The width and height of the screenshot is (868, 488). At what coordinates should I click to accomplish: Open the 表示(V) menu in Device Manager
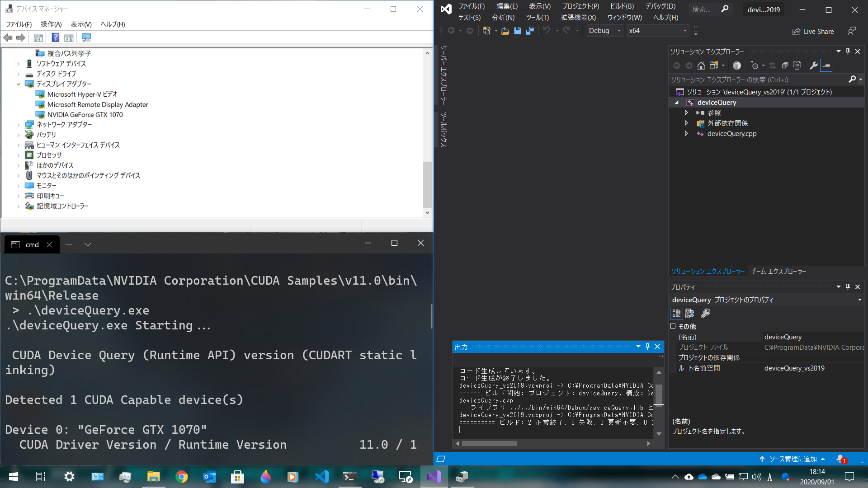81,24
